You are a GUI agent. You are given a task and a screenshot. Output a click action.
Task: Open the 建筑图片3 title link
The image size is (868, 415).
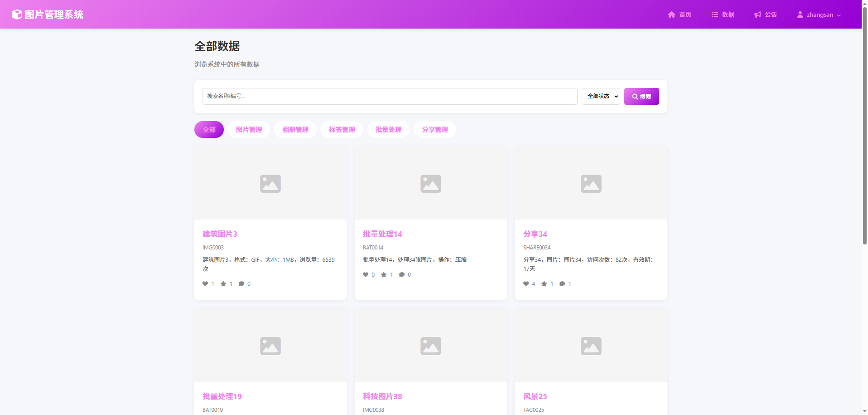220,234
